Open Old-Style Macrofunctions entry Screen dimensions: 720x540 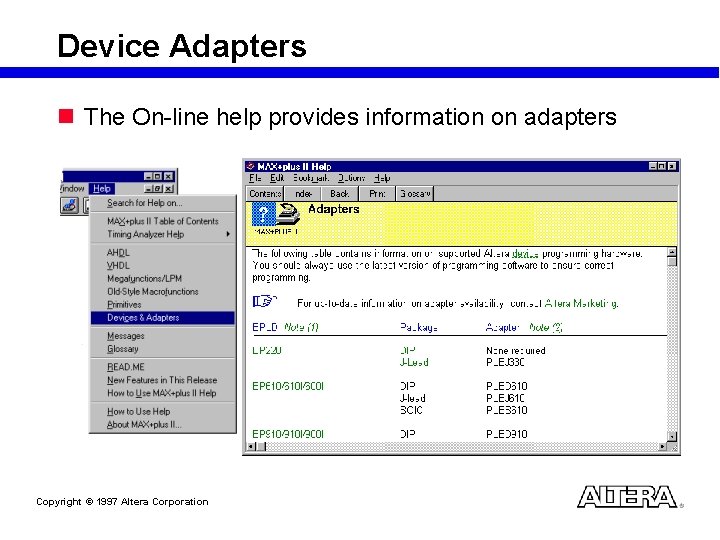click(152, 292)
